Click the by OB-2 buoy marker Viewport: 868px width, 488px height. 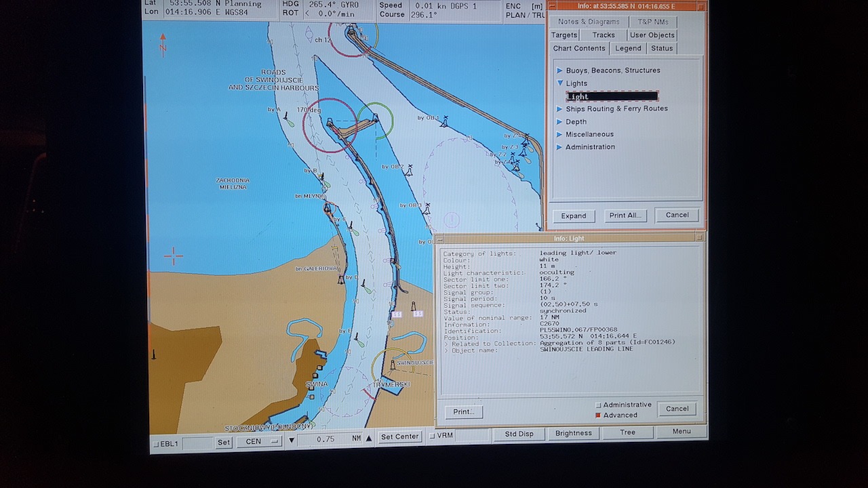[x=409, y=171]
